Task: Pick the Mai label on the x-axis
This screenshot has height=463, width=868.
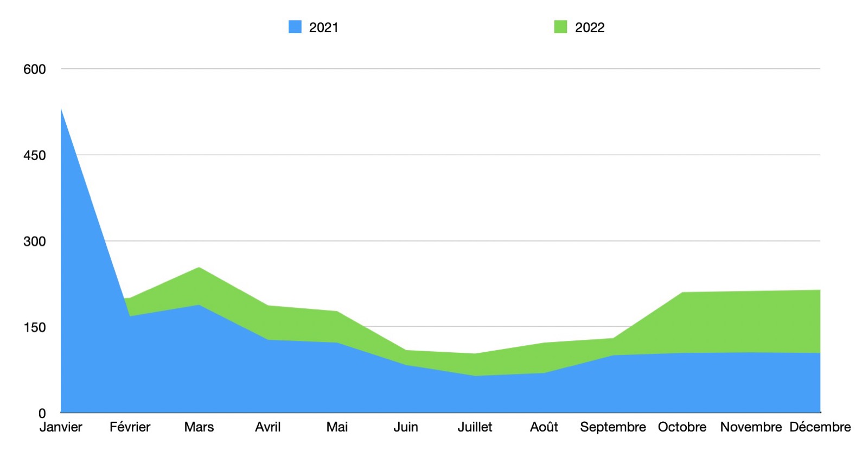Action: [x=337, y=427]
